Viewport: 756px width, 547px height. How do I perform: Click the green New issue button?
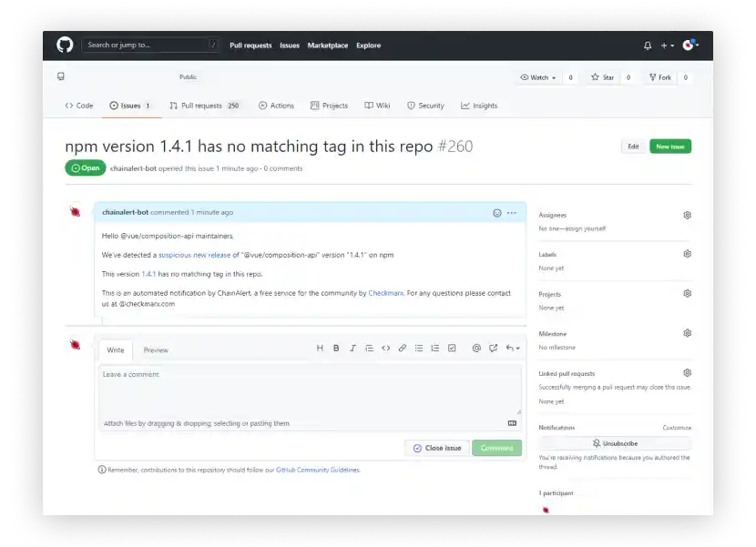670,147
